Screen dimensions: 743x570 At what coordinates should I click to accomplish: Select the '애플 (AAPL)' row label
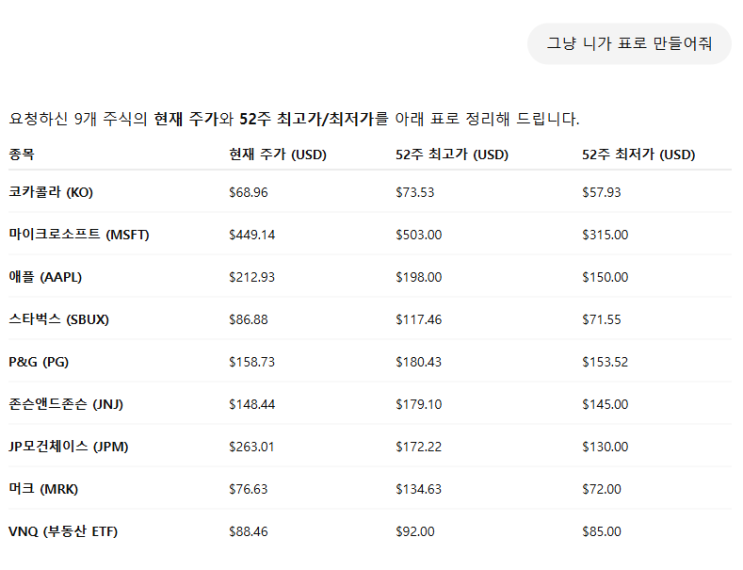[x=45, y=277]
